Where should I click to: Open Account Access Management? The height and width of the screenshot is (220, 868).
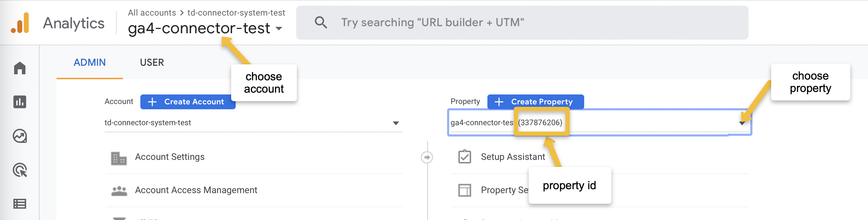196,190
